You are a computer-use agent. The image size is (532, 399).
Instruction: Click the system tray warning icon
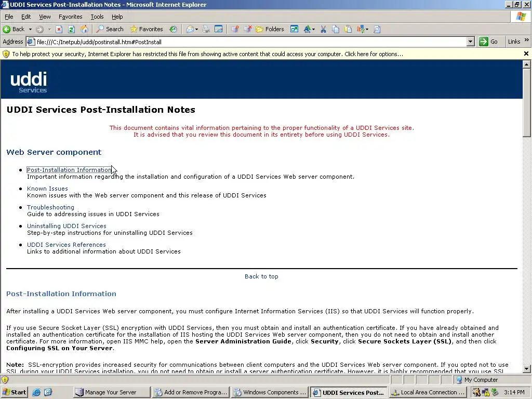click(486, 392)
